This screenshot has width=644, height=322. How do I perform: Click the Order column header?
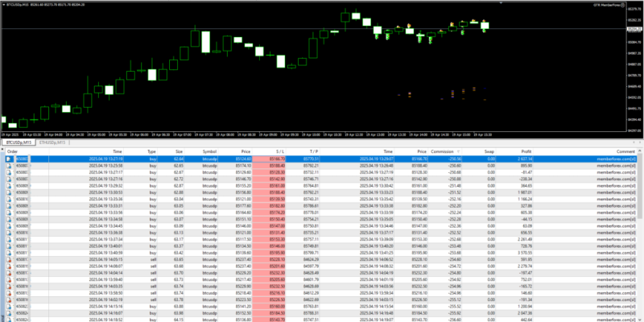13,151
